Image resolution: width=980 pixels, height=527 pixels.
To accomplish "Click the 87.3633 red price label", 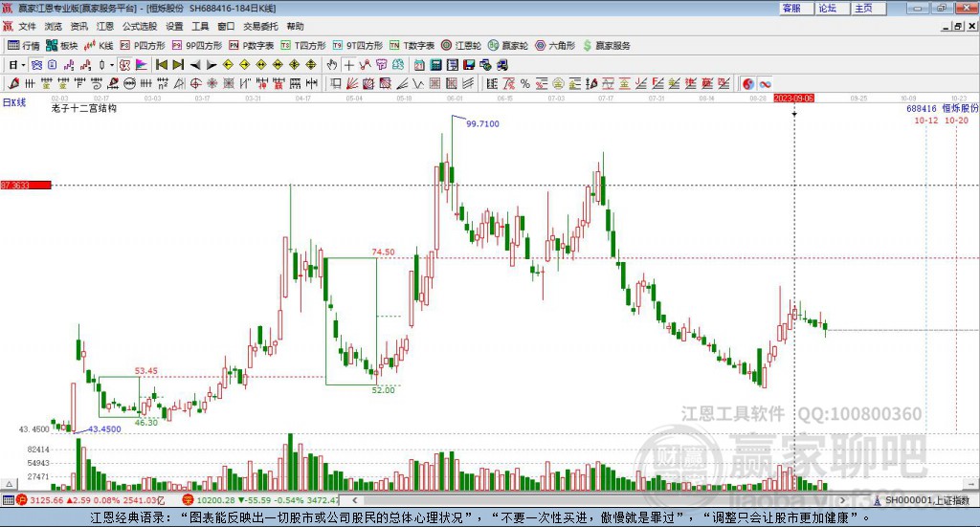I will click(x=26, y=186).
